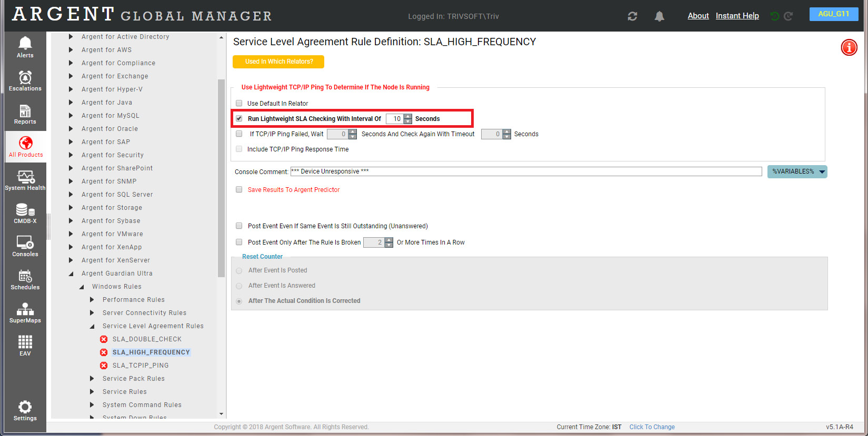Click Used In Which Relators button
The height and width of the screenshot is (436, 868).
click(278, 62)
